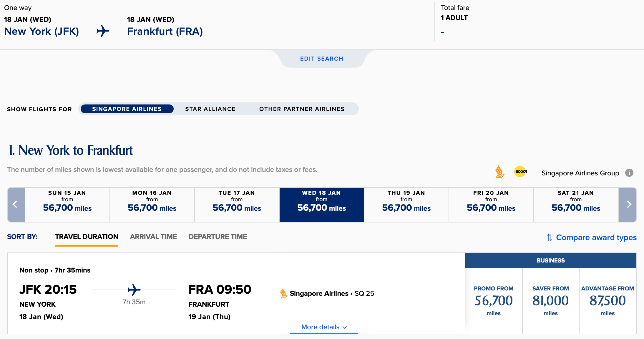Click Singapore Airlines logo next to SQ 25

(283, 293)
